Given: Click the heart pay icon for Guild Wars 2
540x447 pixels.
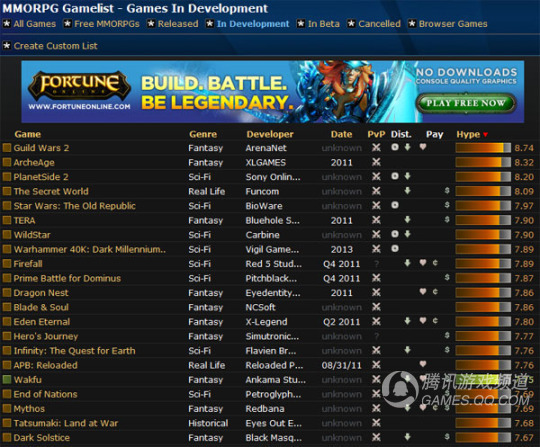Looking at the screenshot, I should pos(423,147).
